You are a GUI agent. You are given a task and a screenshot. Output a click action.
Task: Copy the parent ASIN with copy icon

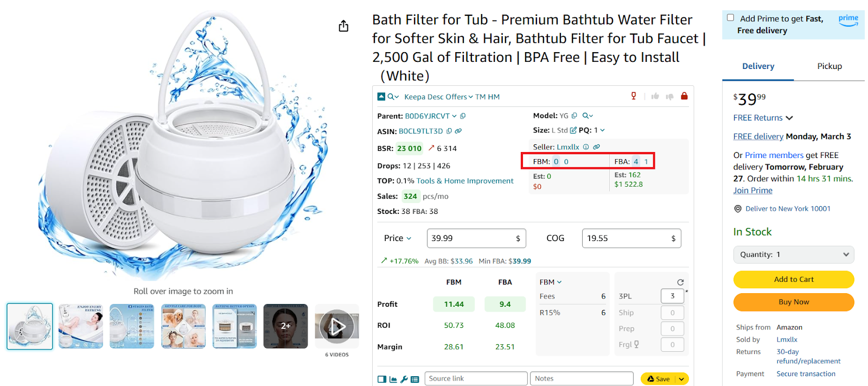463,116
